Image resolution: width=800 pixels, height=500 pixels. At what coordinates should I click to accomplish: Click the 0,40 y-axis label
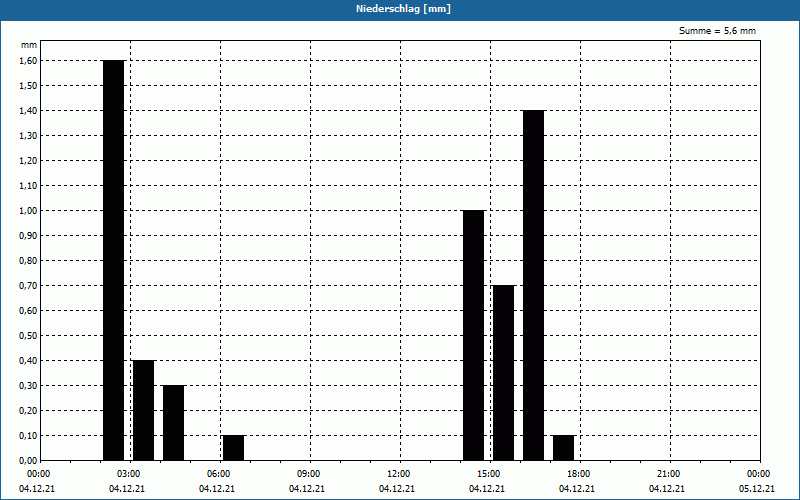pyautogui.click(x=28, y=360)
